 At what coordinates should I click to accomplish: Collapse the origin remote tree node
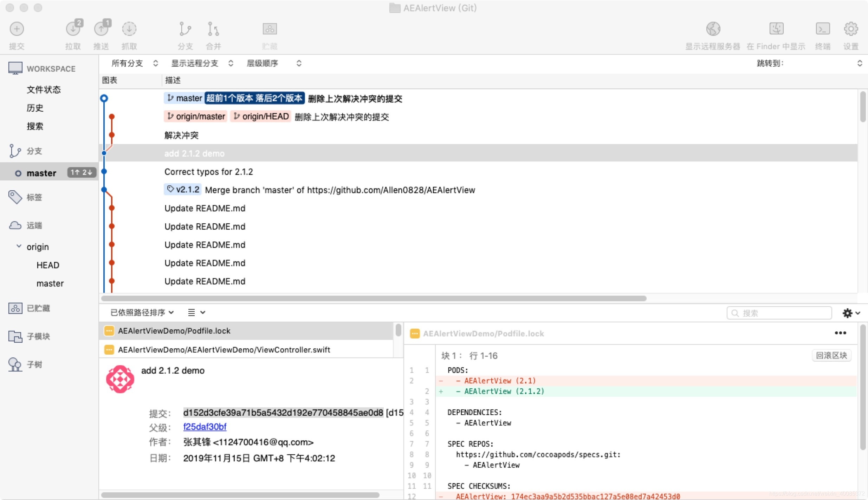pos(19,246)
